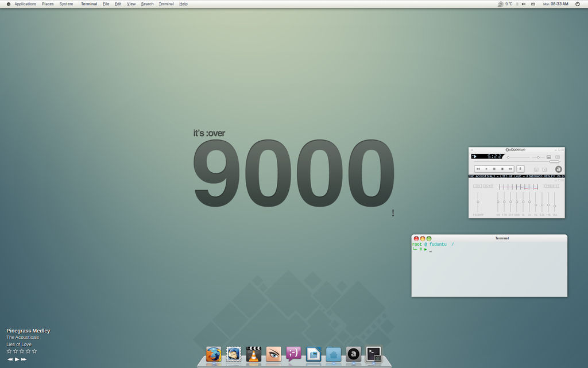588x368 pixels.
Task: Open the eye icon app in dock
Action: pos(273,354)
